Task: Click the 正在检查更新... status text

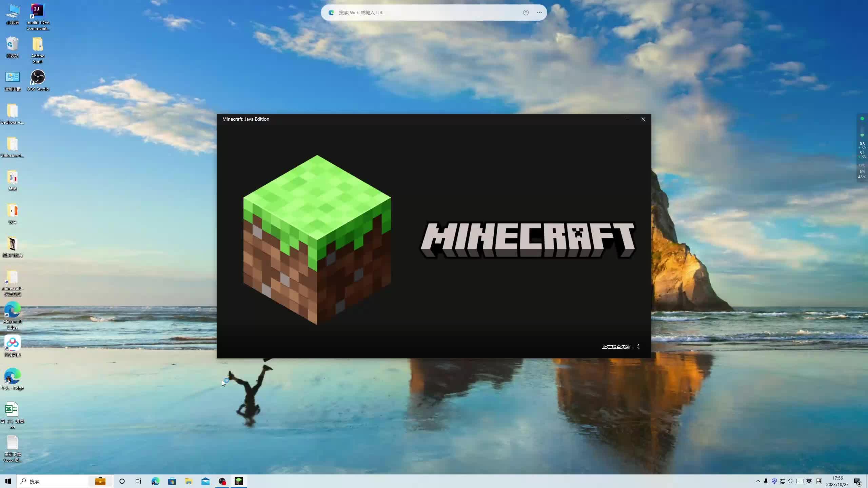Action: [x=618, y=347]
